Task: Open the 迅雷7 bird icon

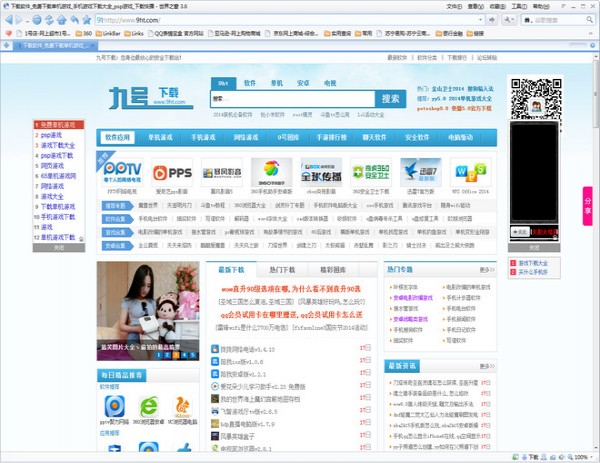Action: 421,172
